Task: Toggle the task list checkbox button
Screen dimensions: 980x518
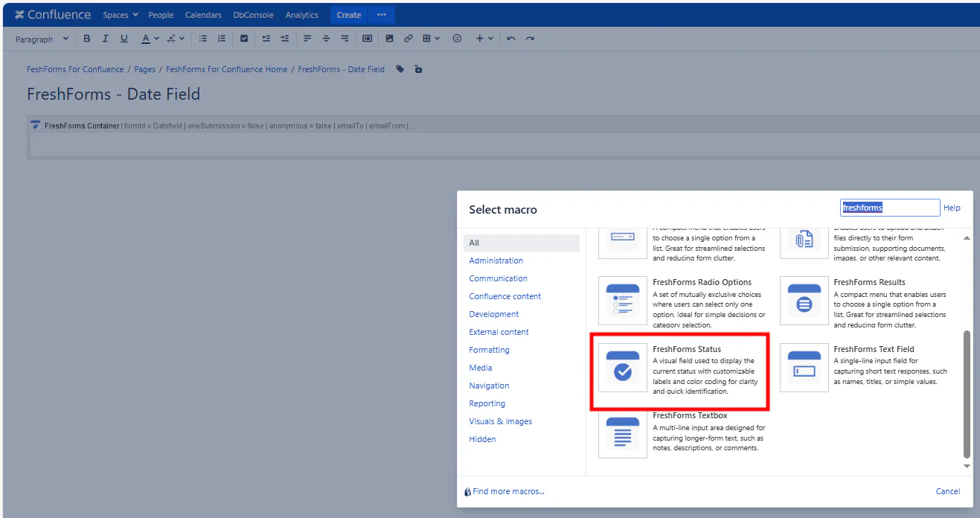Action: [243, 39]
